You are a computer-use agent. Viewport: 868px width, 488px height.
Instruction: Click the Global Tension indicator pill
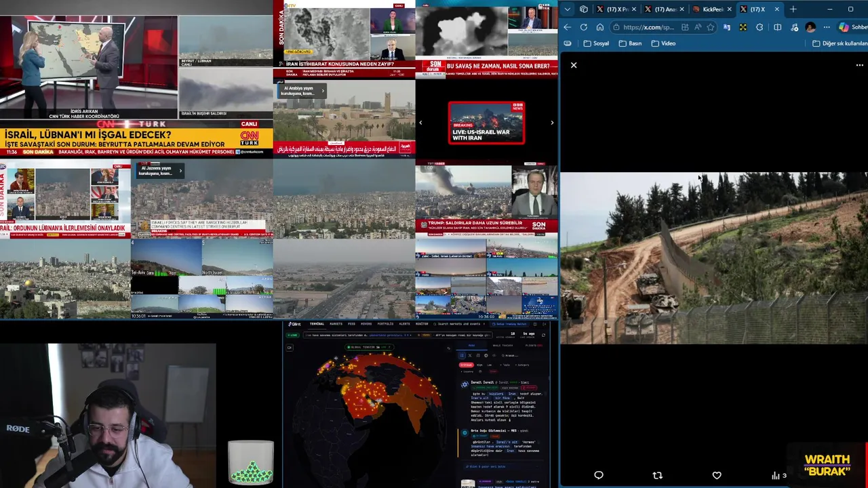coord(370,347)
